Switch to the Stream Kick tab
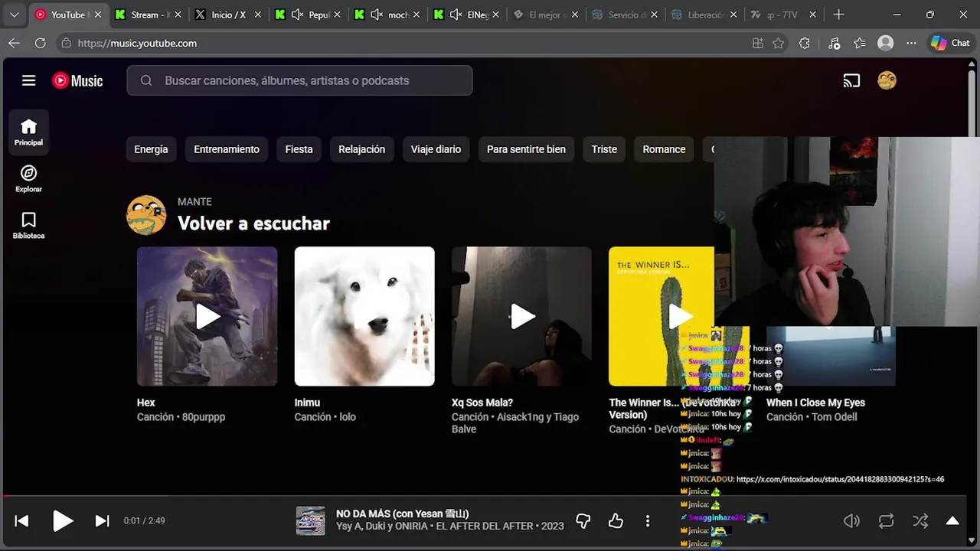Viewport: 980px width, 551px height. (147, 15)
